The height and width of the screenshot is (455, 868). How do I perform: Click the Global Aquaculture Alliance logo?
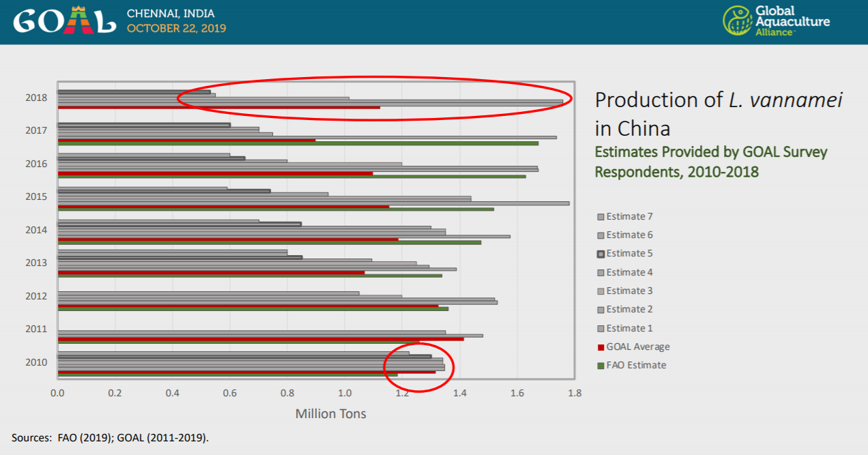coord(776,20)
